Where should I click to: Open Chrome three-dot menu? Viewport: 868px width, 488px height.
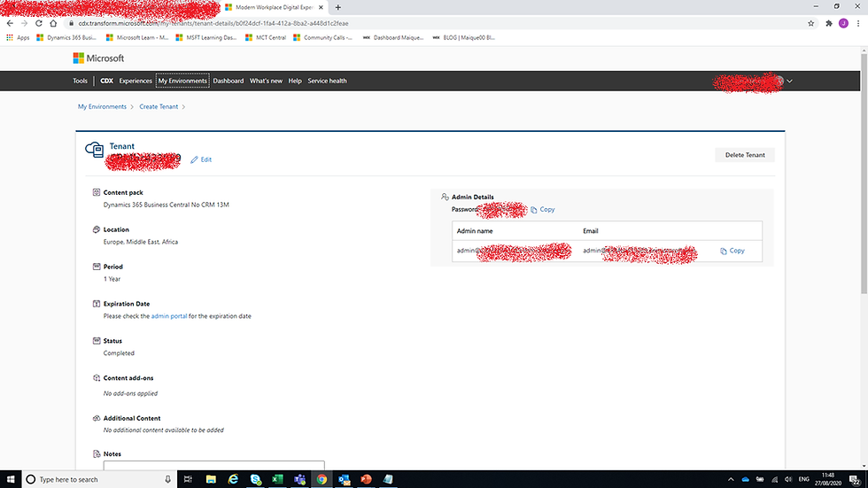pyautogui.click(x=858, y=23)
